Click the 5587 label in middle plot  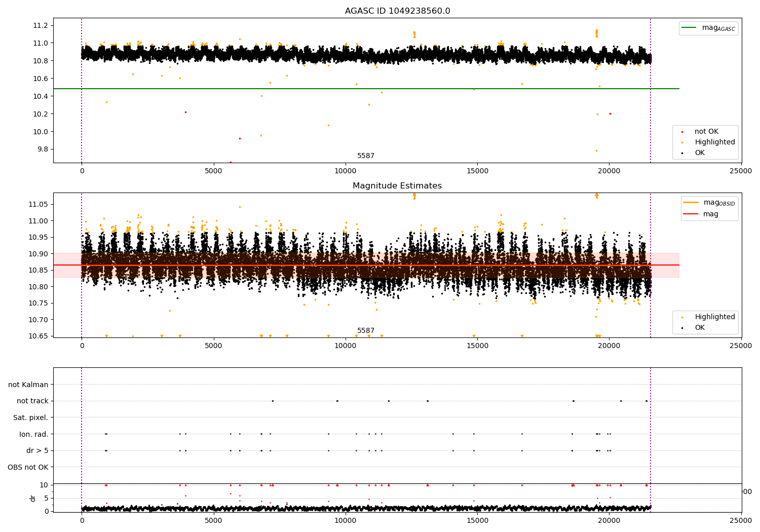pyautogui.click(x=366, y=331)
